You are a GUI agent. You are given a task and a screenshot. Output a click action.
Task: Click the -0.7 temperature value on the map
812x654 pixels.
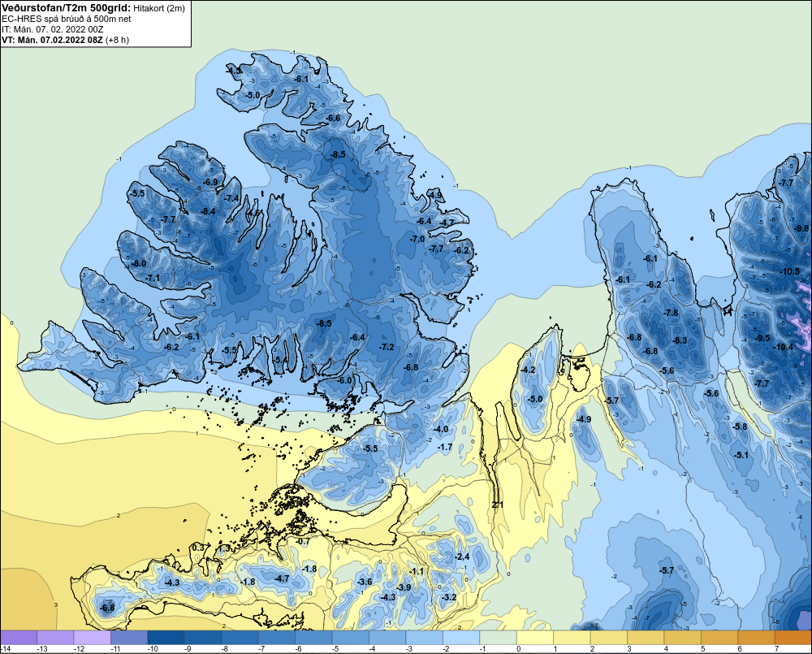tap(303, 542)
